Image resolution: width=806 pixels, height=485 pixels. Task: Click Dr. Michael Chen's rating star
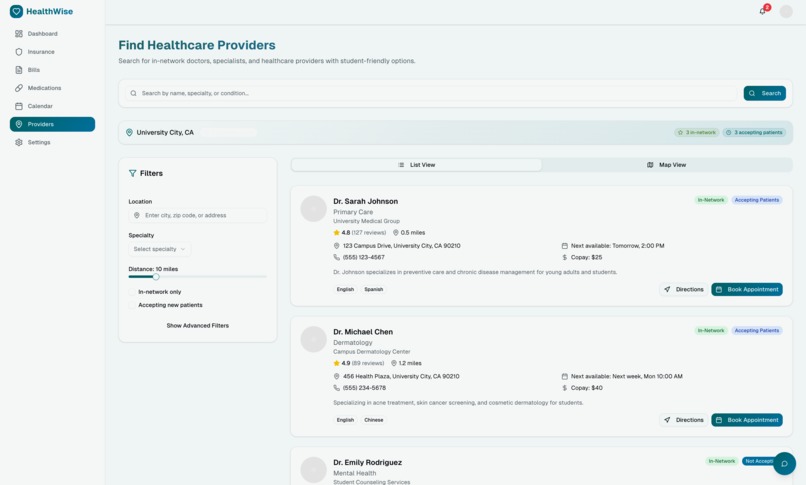[x=337, y=363]
